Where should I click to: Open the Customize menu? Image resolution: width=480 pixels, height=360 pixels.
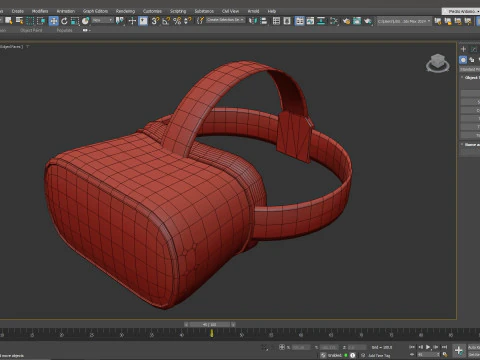(152, 11)
